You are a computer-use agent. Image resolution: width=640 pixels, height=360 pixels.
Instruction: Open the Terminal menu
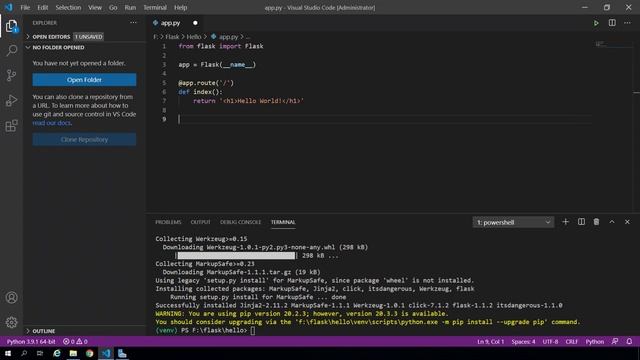pyautogui.click(x=155, y=7)
